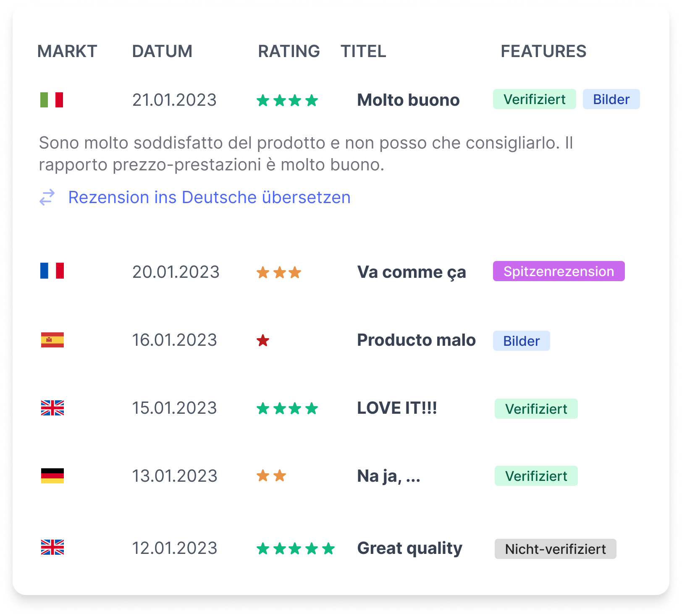Click Verifiziert badge on 'Na ja, ...' row
This screenshot has width=682, height=616.
536,476
